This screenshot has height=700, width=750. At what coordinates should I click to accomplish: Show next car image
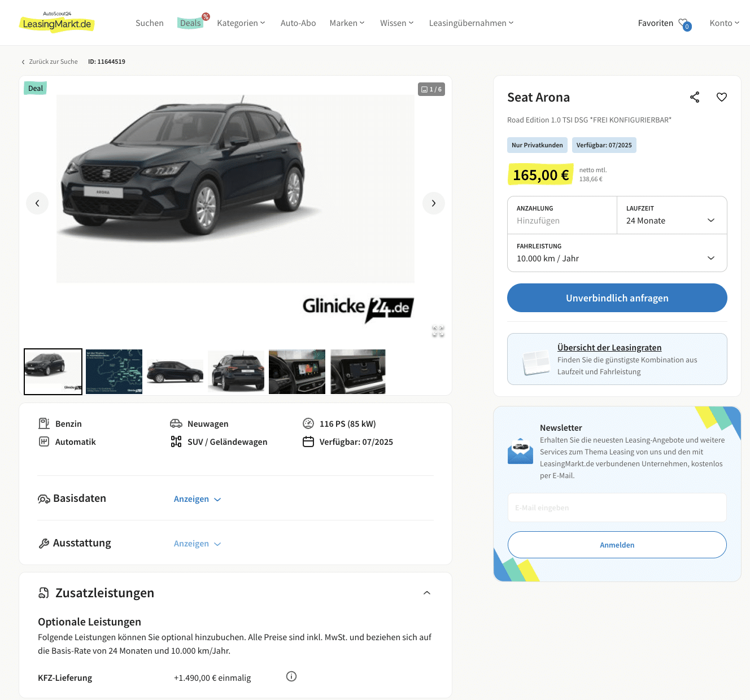click(434, 203)
